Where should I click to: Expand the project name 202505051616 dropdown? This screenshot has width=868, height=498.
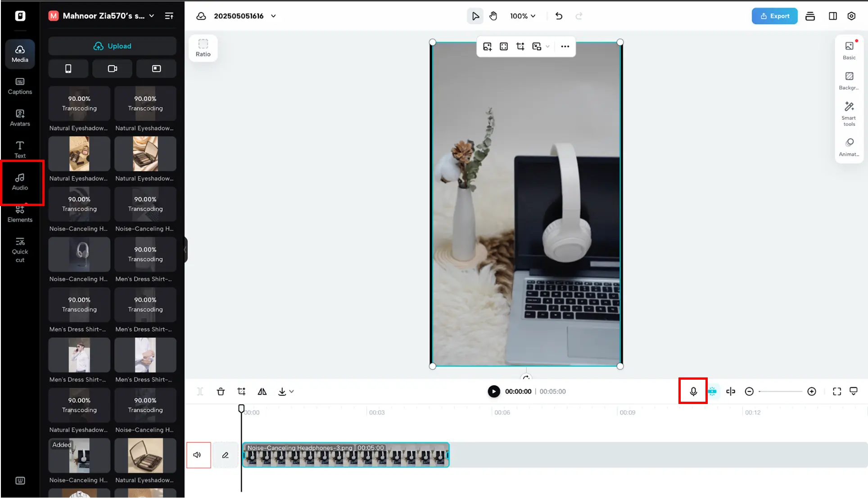[273, 16]
